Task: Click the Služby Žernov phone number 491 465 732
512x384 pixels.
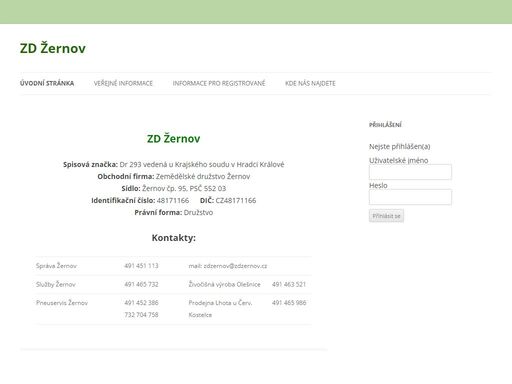Action: tap(141, 284)
